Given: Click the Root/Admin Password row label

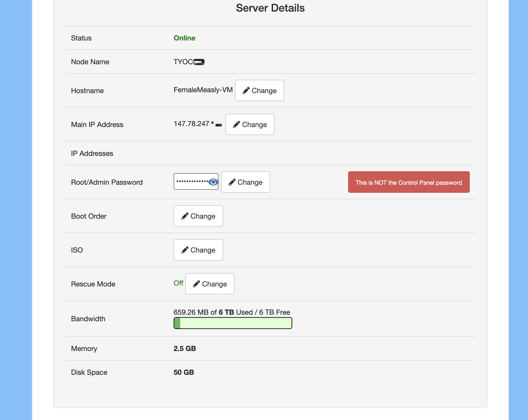Looking at the screenshot, I should click(x=107, y=182).
